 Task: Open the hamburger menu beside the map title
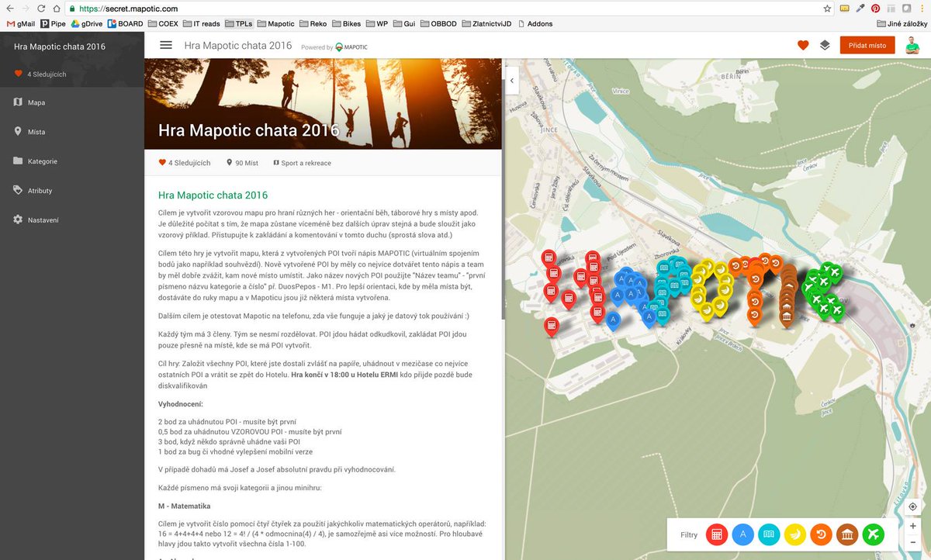(165, 45)
